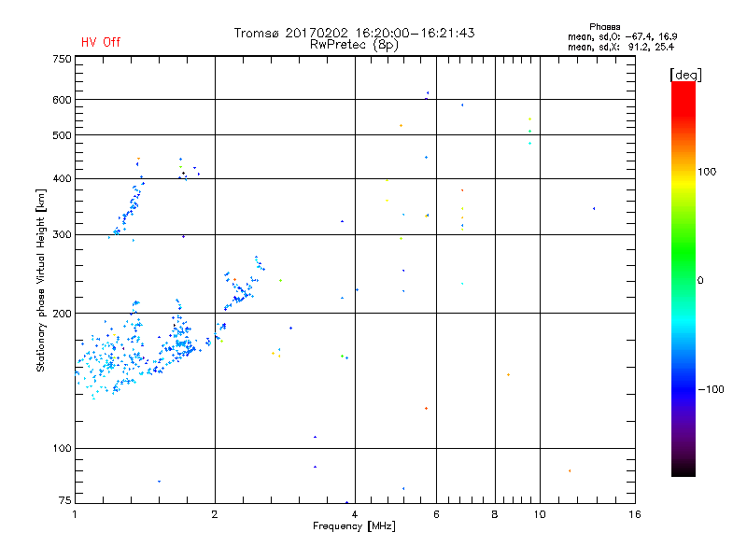
Task: Click the orange data point near 120 km at 6 MHz
Action: coord(426,409)
